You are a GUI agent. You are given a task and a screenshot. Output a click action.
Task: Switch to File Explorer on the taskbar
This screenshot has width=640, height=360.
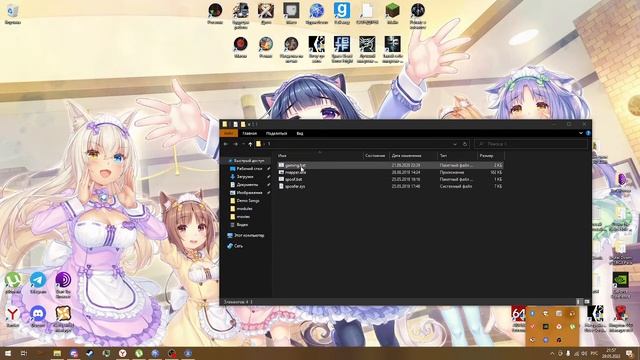click(x=57, y=353)
